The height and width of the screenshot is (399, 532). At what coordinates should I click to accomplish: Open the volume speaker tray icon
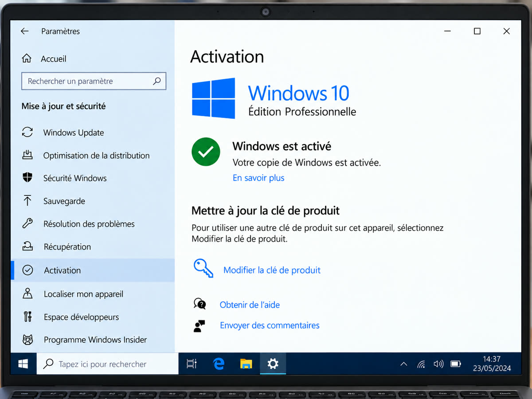pos(438,364)
